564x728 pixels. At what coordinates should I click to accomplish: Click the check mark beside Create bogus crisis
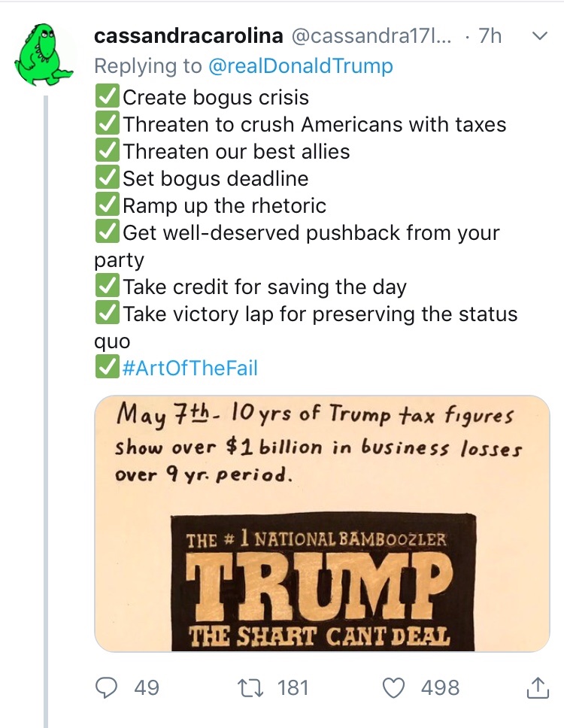coord(107,98)
